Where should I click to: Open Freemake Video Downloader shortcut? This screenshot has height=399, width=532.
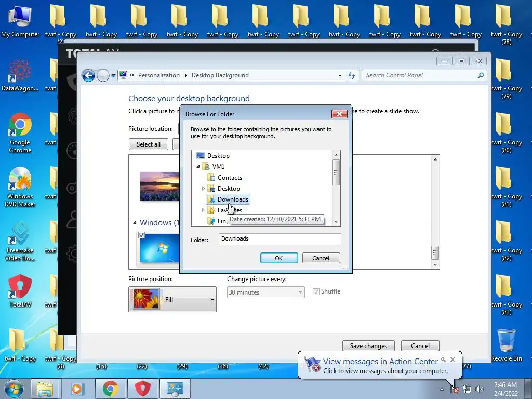[20, 241]
